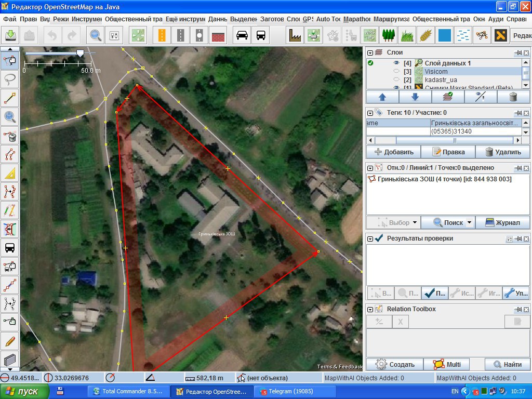Choose the delete mode trash tool
Viewport: 532px width, 399px height.
pos(10,136)
